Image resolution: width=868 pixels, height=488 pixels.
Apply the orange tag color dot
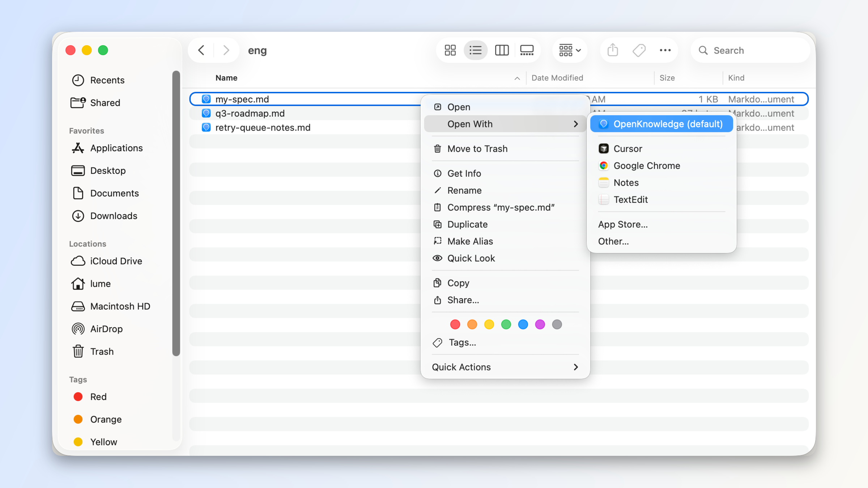click(x=472, y=325)
